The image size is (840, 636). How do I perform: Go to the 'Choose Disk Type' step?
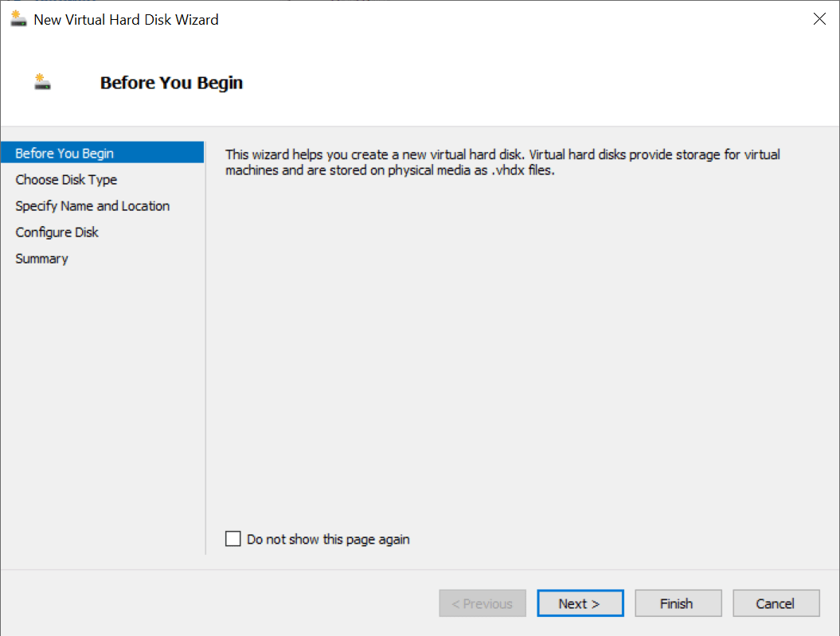click(x=66, y=179)
